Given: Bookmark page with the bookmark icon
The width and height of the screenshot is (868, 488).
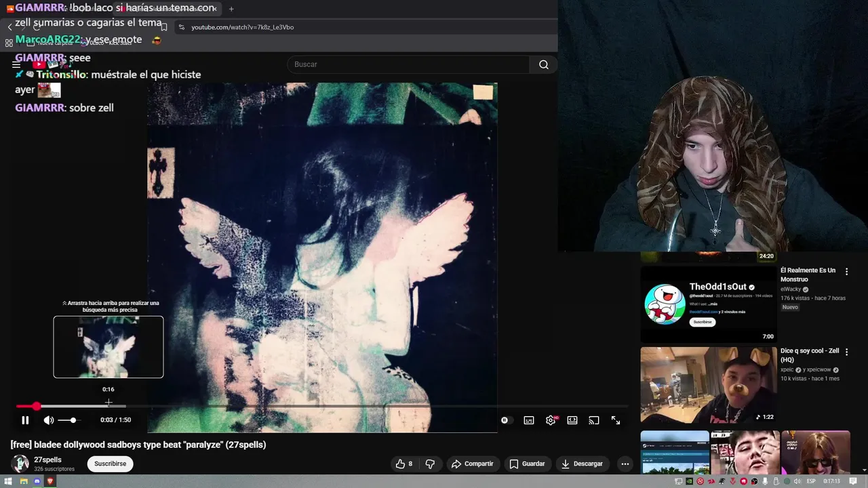Looking at the screenshot, I should point(163,27).
